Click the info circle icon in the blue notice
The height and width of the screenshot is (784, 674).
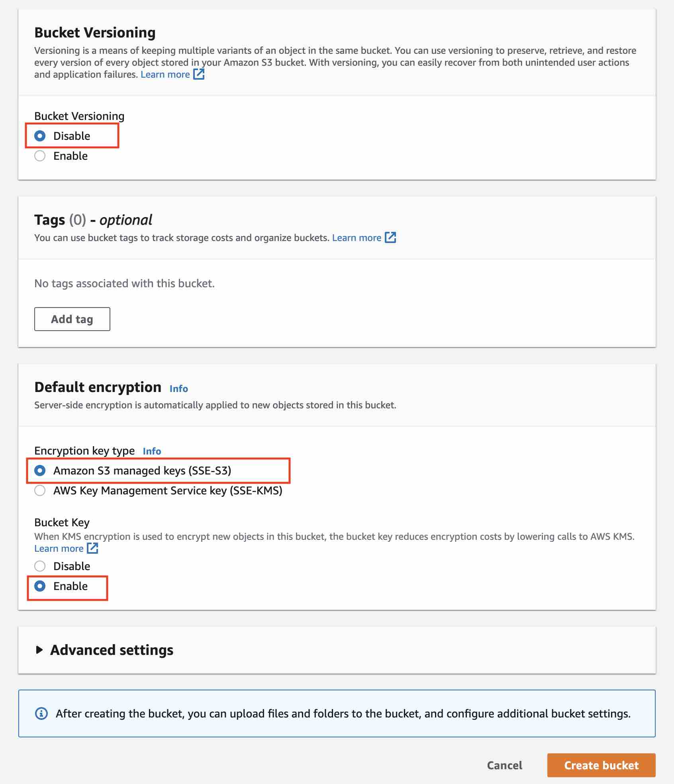pos(41,713)
